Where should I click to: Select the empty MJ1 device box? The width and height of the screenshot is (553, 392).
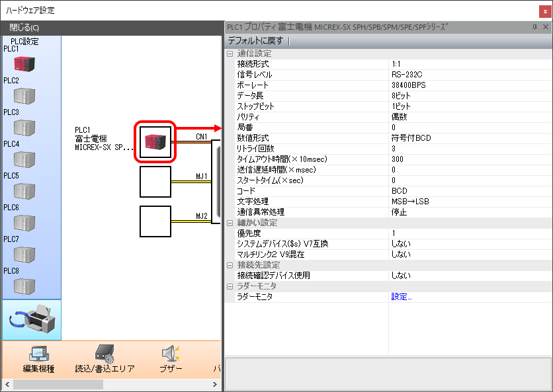[155, 182]
